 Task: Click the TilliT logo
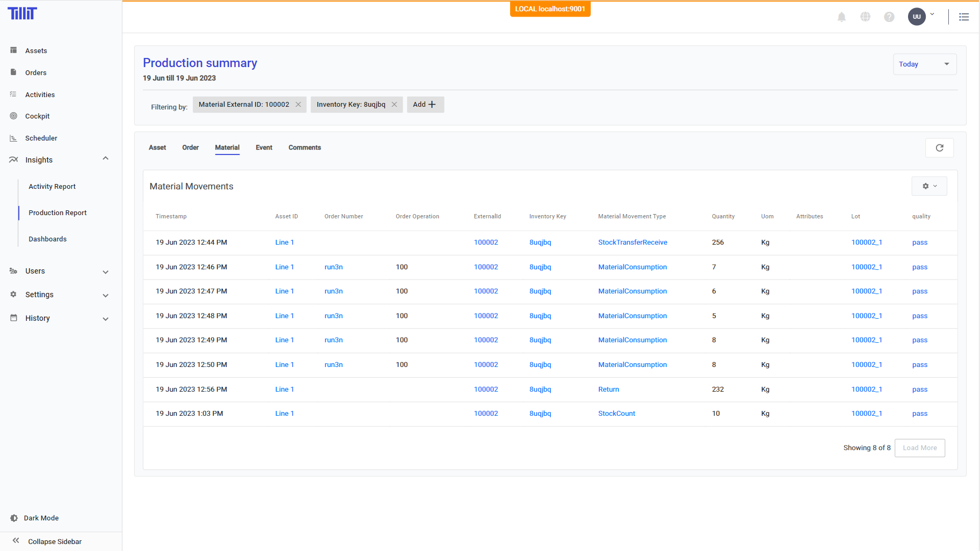(x=23, y=13)
